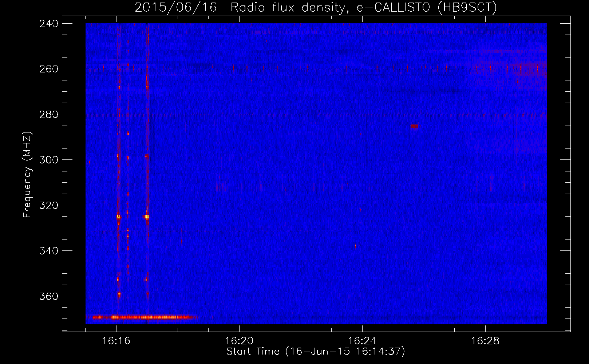
Task: Click the small red burst near 285 MHz
Action: pyautogui.click(x=415, y=126)
